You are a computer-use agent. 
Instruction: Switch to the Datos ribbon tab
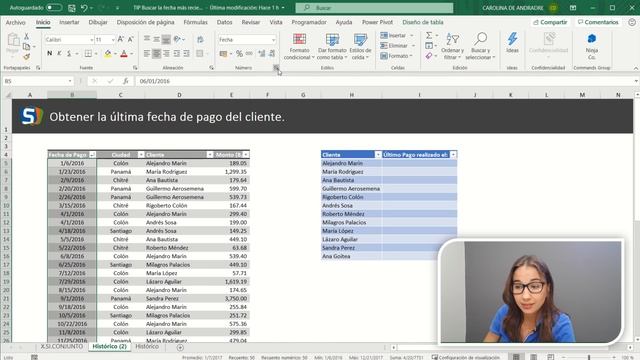point(224,22)
